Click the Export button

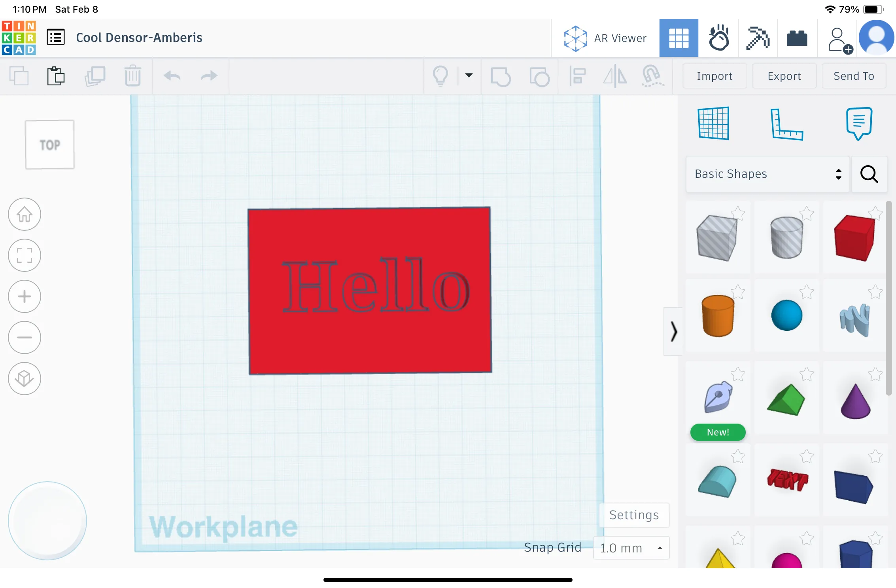(784, 76)
